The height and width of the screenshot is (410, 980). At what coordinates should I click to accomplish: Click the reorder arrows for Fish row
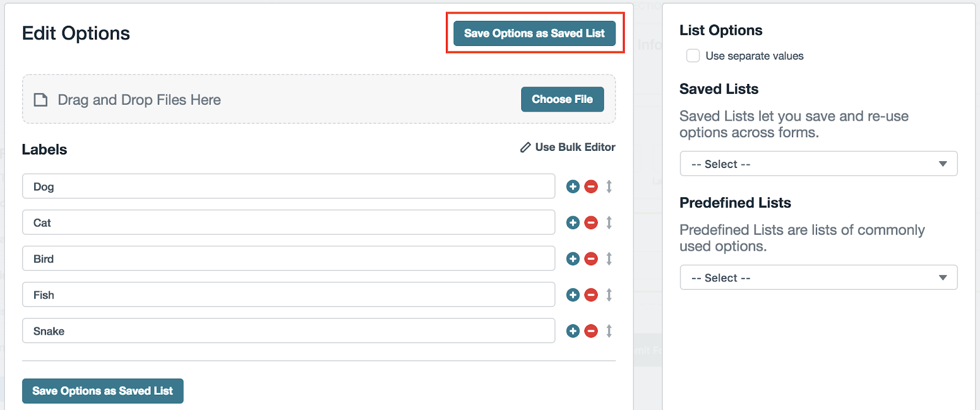point(609,295)
